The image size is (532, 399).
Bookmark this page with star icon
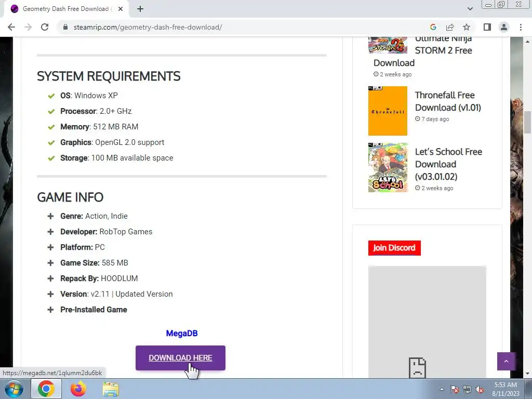pyautogui.click(x=467, y=27)
